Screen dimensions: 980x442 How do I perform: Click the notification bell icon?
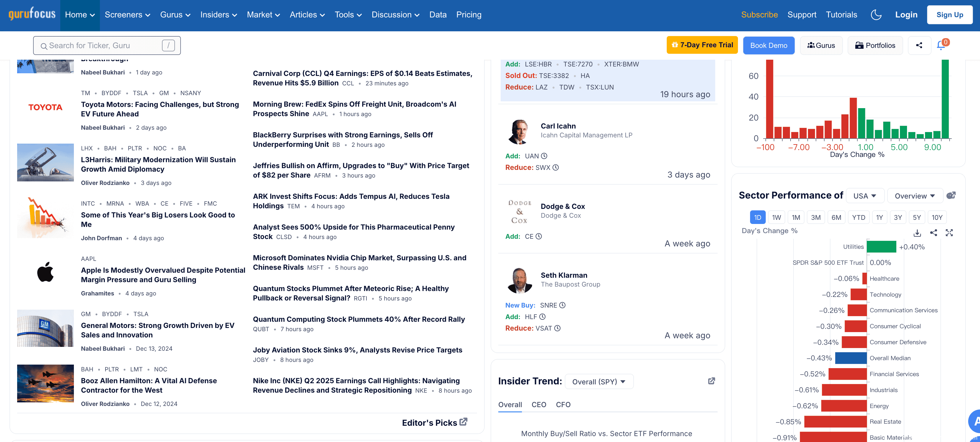coord(941,45)
